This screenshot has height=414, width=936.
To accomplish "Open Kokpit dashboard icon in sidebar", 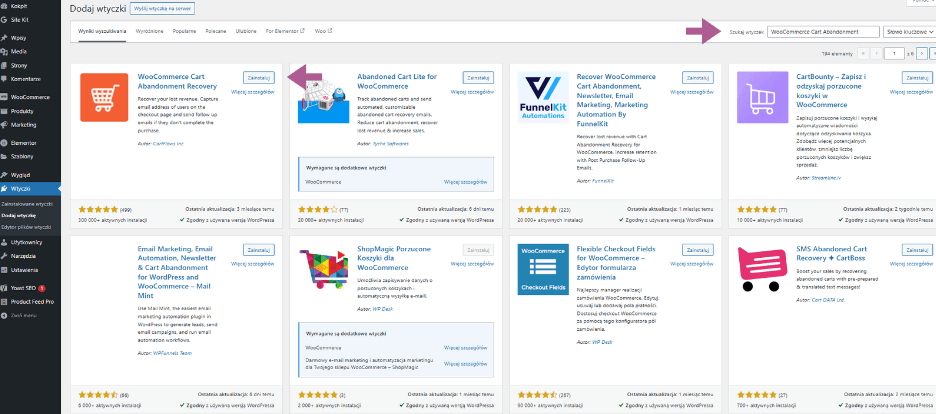I will point(4,5).
